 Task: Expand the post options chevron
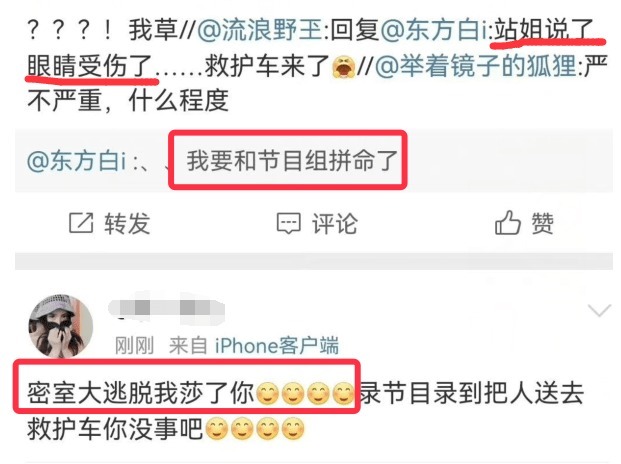[600, 310]
